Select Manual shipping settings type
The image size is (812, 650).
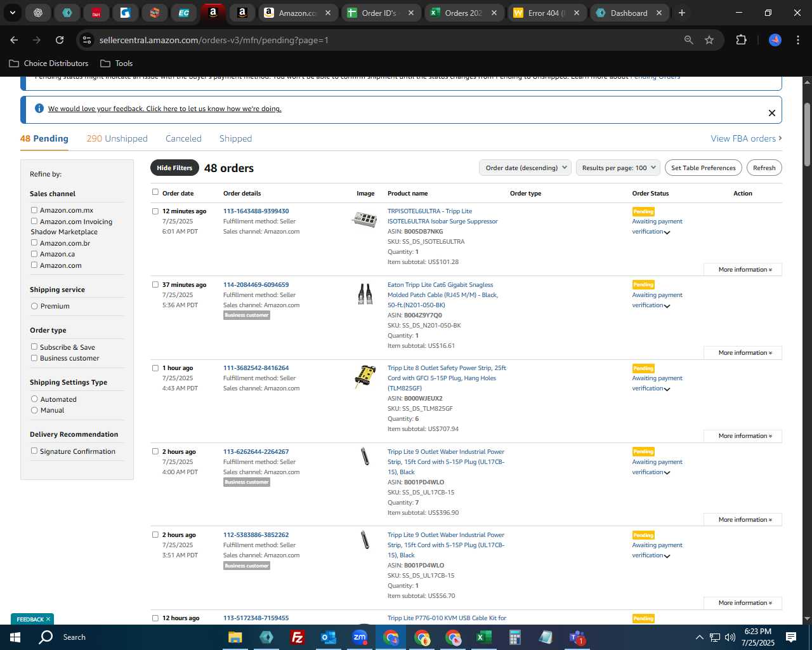34,410
